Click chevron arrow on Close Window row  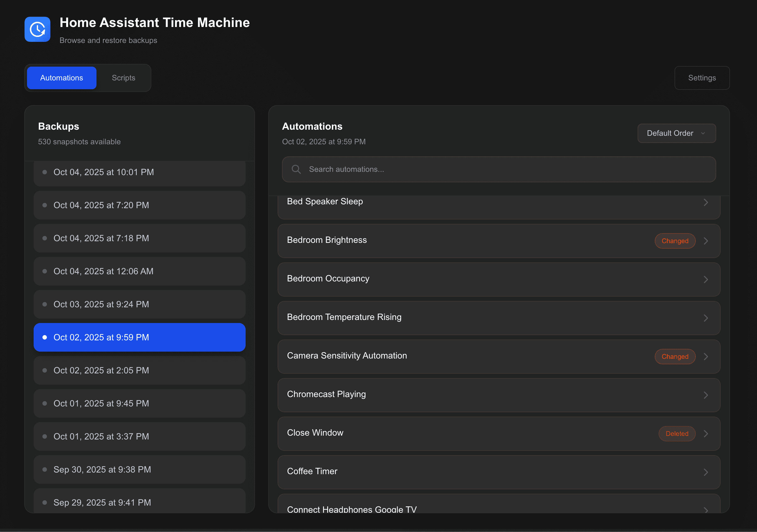click(705, 433)
